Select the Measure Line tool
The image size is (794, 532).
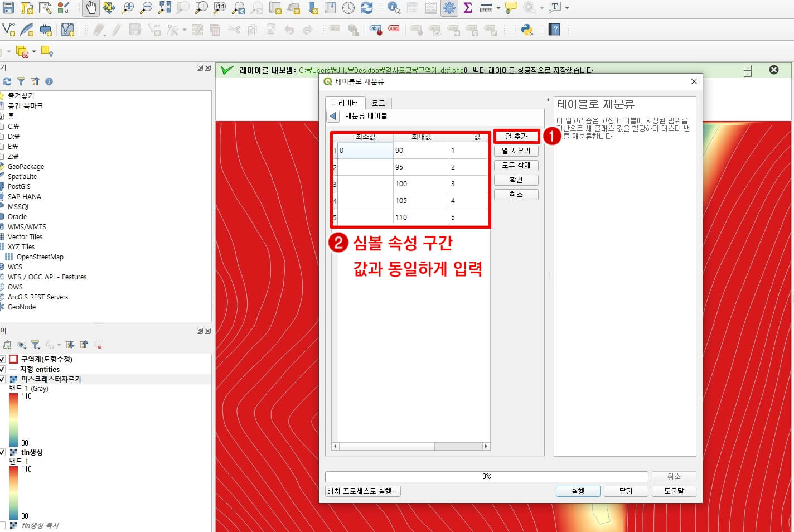[486, 8]
